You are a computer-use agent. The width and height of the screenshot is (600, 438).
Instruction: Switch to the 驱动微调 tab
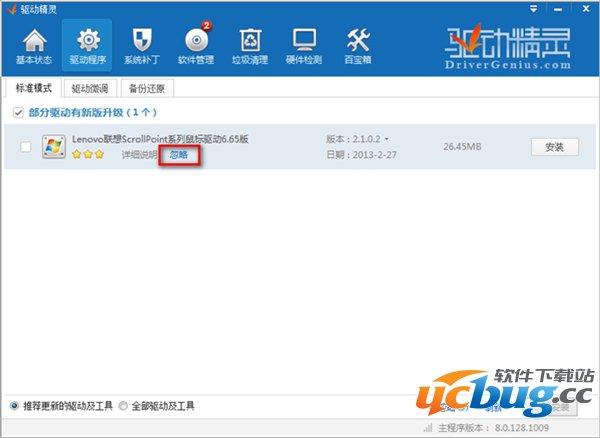tap(90, 89)
